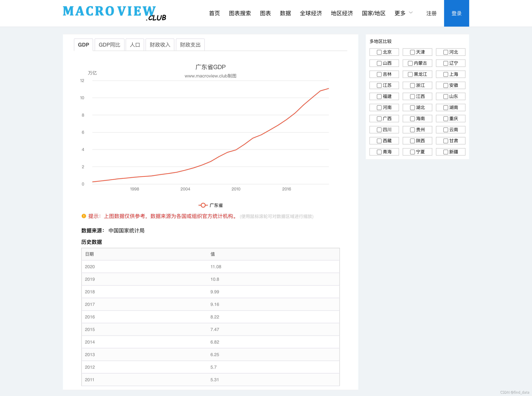Click the 历史数据 heading
532x396 pixels.
coord(92,242)
